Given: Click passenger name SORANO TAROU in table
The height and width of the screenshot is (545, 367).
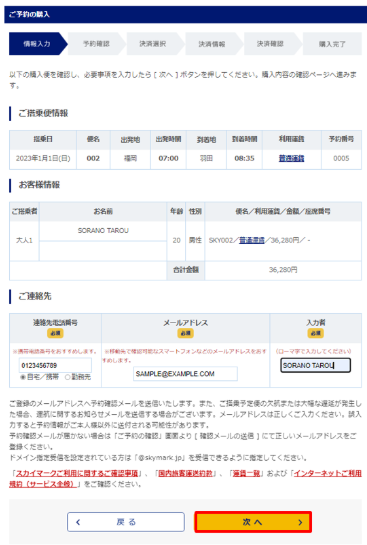Looking at the screenshot, I should (103, 230).
